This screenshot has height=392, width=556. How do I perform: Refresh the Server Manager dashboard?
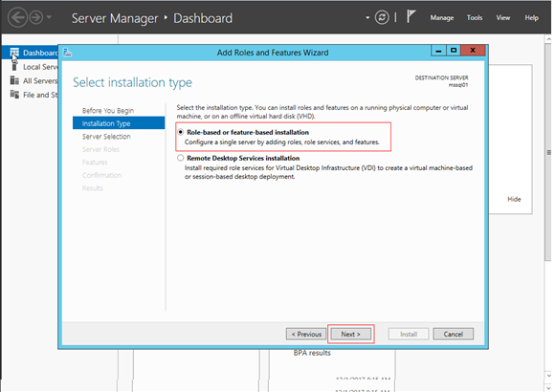(x=382, y=17)
